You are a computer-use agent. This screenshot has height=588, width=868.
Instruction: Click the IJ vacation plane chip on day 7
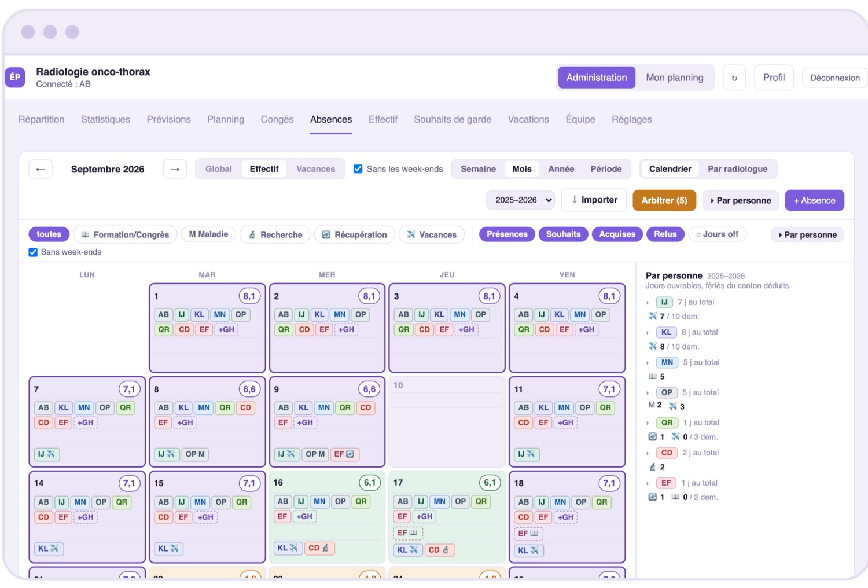[x=47, y=454]
